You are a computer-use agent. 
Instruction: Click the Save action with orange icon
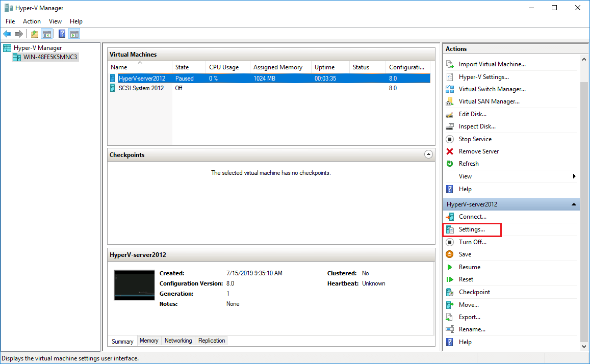(x=465, y=254)
